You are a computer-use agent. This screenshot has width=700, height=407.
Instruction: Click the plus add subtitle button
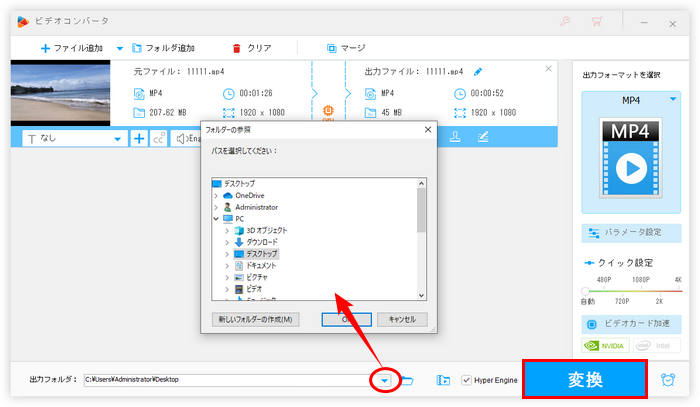tap(139, 139)
